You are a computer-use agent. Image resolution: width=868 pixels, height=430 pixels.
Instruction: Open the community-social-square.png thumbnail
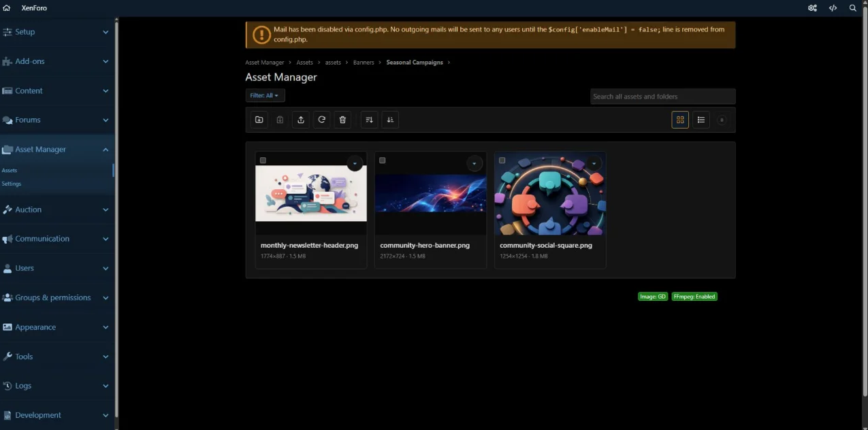click(550, 193)
